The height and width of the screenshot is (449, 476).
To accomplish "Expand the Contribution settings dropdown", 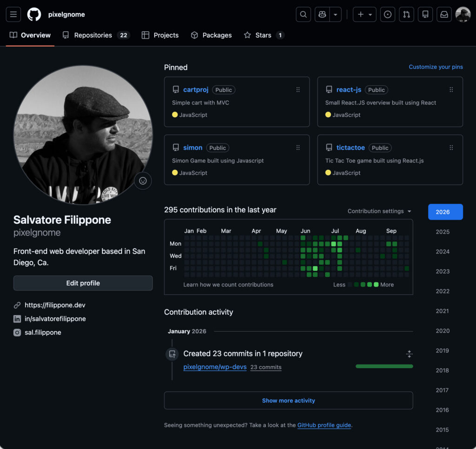I will click(379, 211).
